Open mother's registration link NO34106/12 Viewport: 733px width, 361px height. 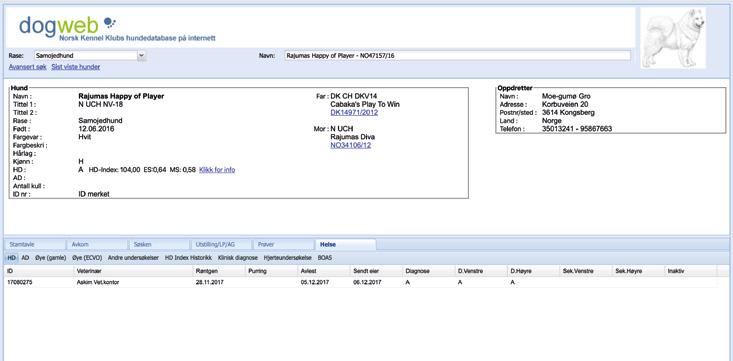tap(351, 145)
